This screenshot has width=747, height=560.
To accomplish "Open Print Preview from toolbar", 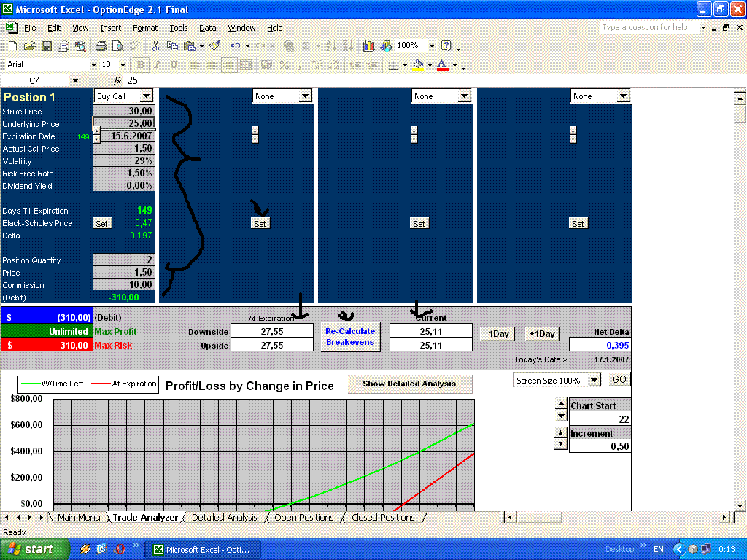I will click(x=117, y=46).
